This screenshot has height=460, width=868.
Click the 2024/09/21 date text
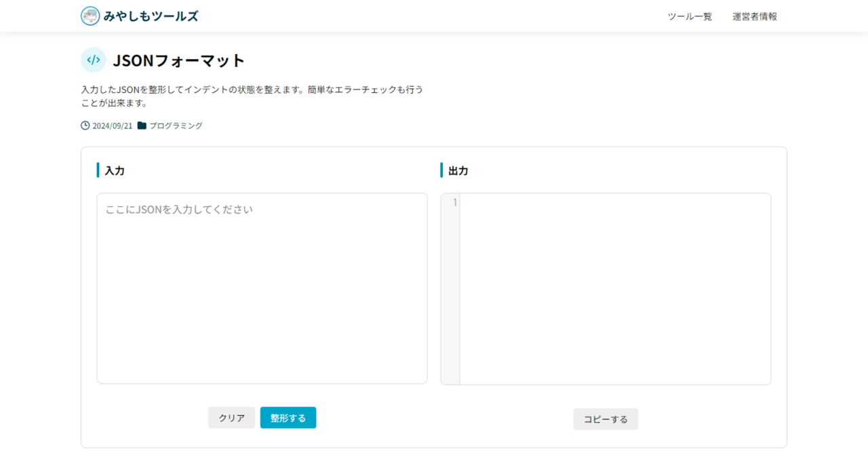tap(113, 126)
